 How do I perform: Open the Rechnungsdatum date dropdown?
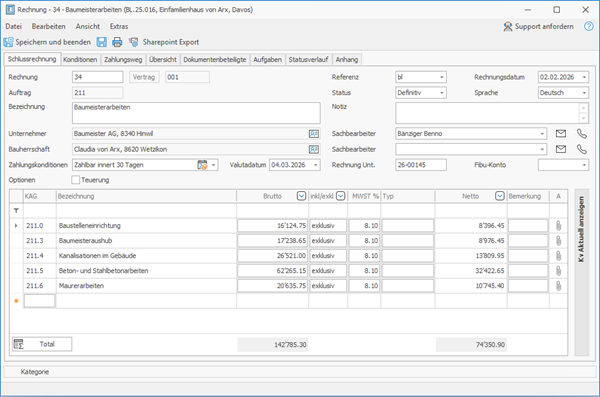(584, 77)
